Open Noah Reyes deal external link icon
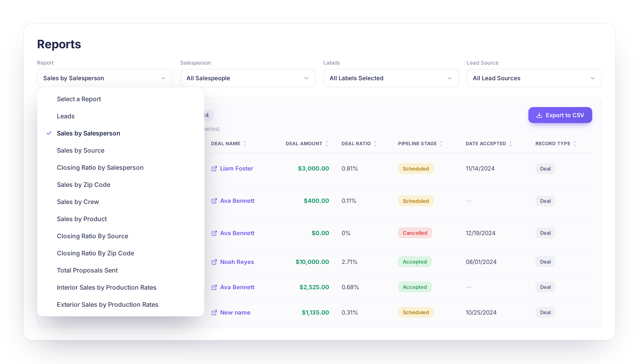The width and height of the screenshot is (639, 364). click(x=214, y=262)
